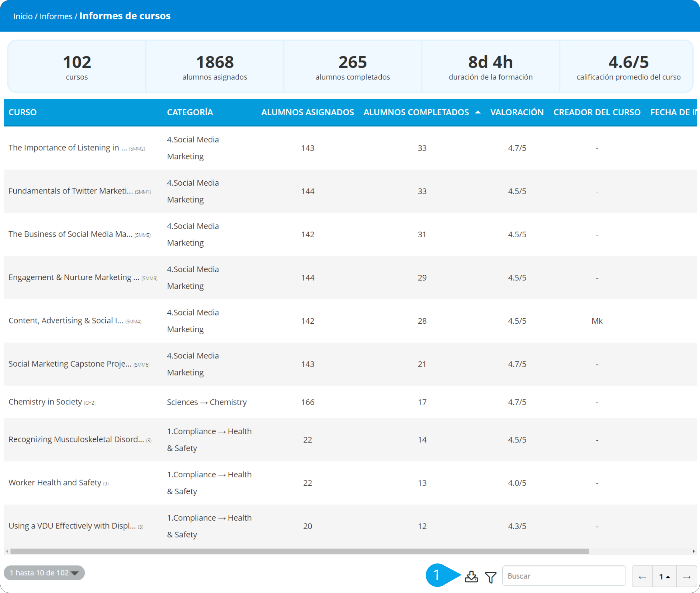Expand the '1 hasta 10 de 102' rows dropdown

coord(44,573)
